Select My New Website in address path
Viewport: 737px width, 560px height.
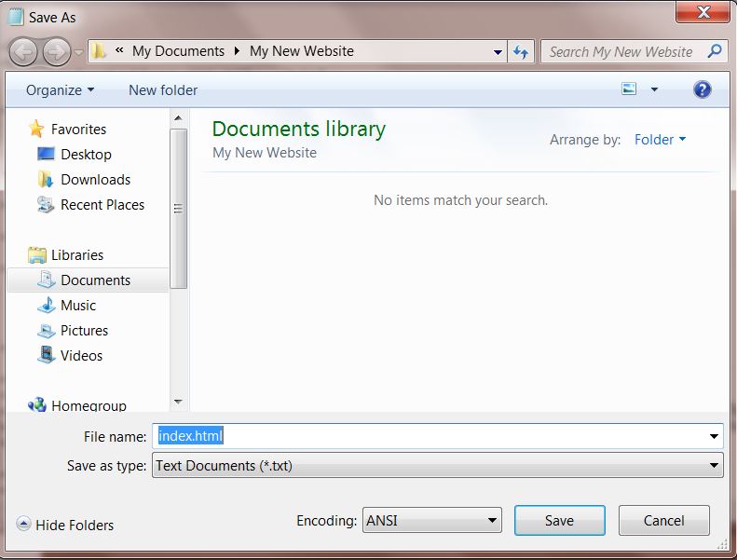coord(302,50)
